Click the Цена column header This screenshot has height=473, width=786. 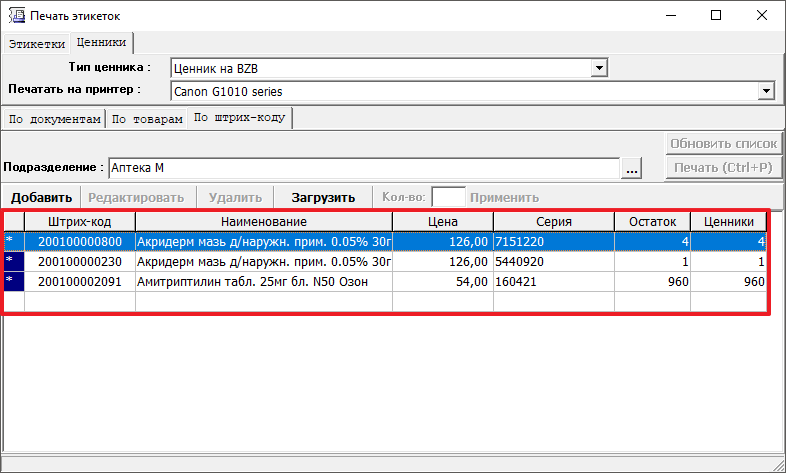tap(442, 221)
